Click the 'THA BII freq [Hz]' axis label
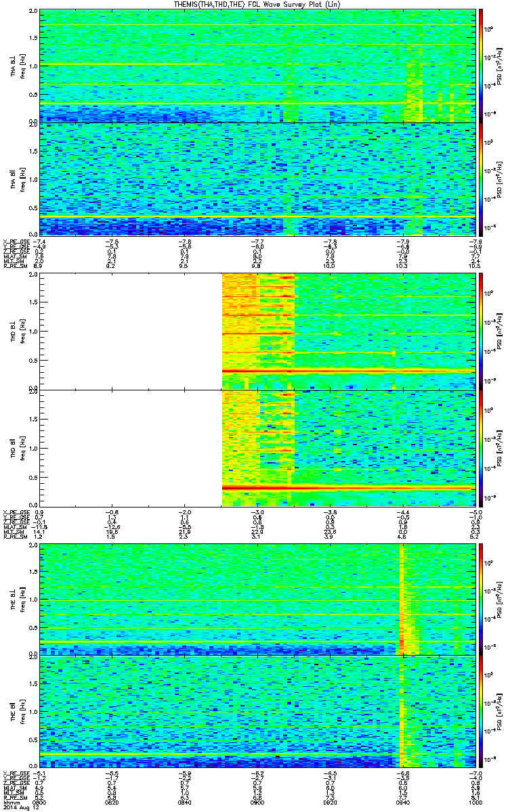 pos(16,179)
